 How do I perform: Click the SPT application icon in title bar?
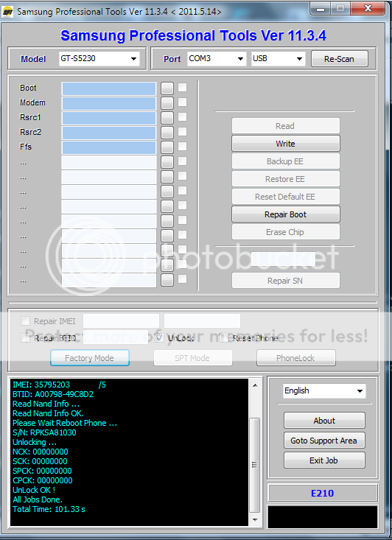click(x=7, y=13)
